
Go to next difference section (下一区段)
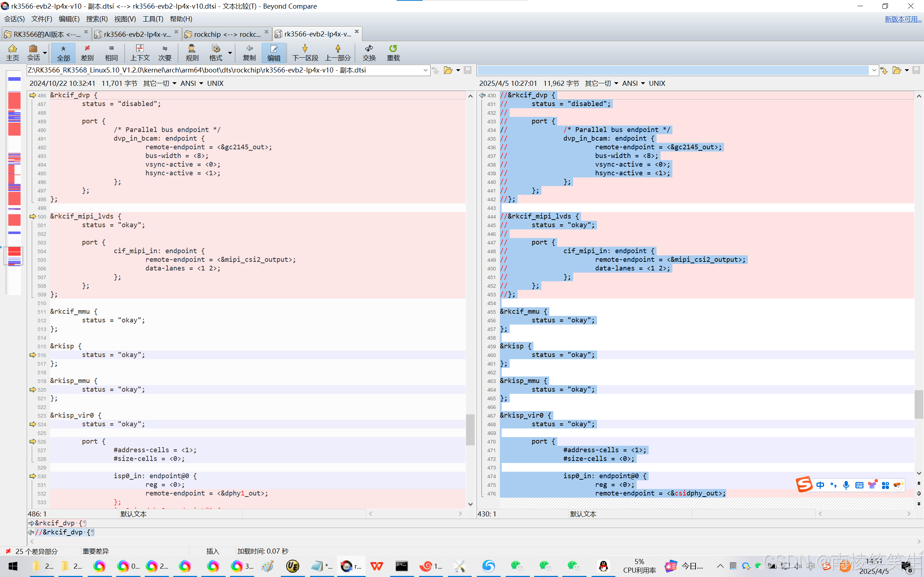click(x=305, y=52)
